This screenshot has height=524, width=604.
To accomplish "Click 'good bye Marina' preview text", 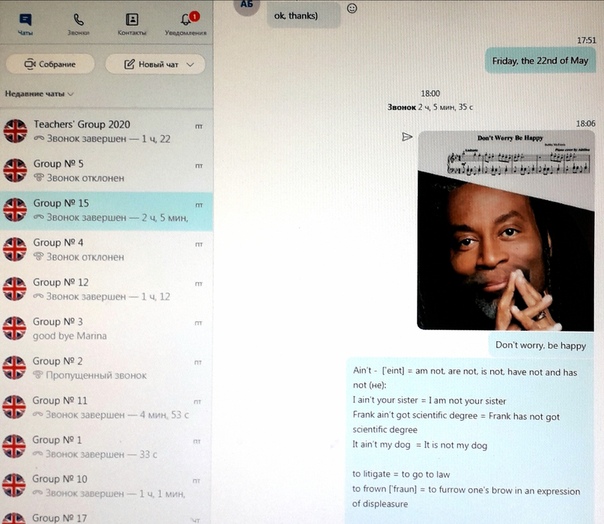I will [70, 336].
